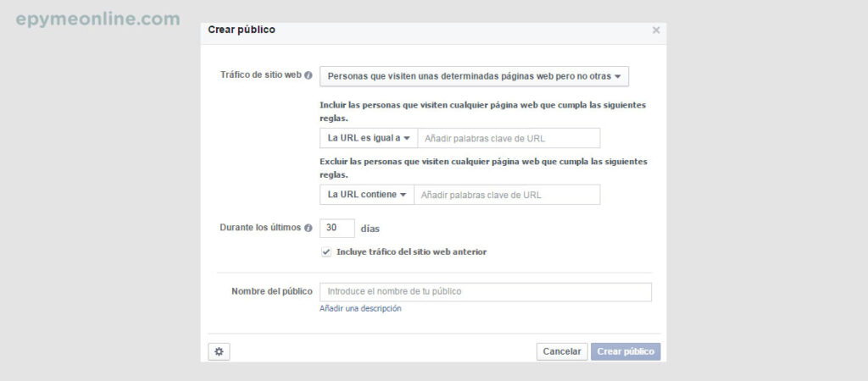Open the gear settings button
Screen dimensions: 868x381
click(x=219, y=351)
